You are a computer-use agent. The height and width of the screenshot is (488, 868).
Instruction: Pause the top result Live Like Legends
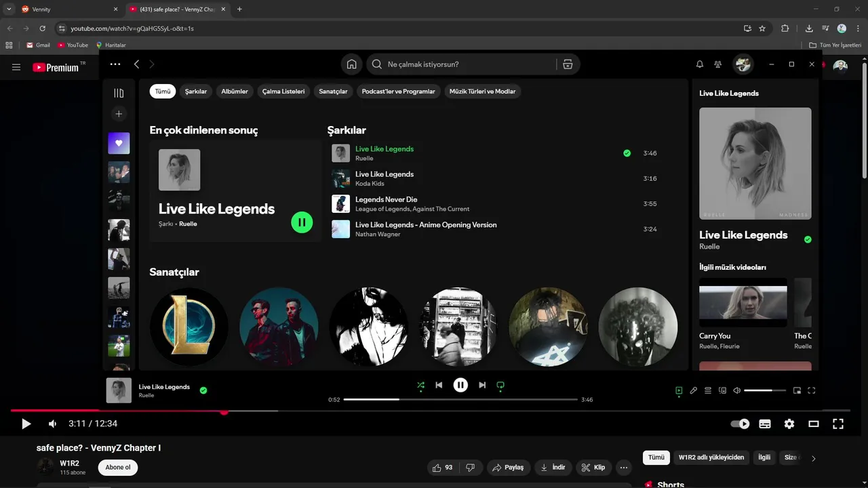302,222
